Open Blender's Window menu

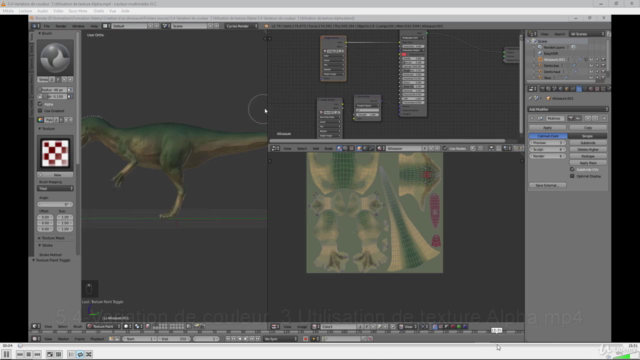(x=78, y=26)
